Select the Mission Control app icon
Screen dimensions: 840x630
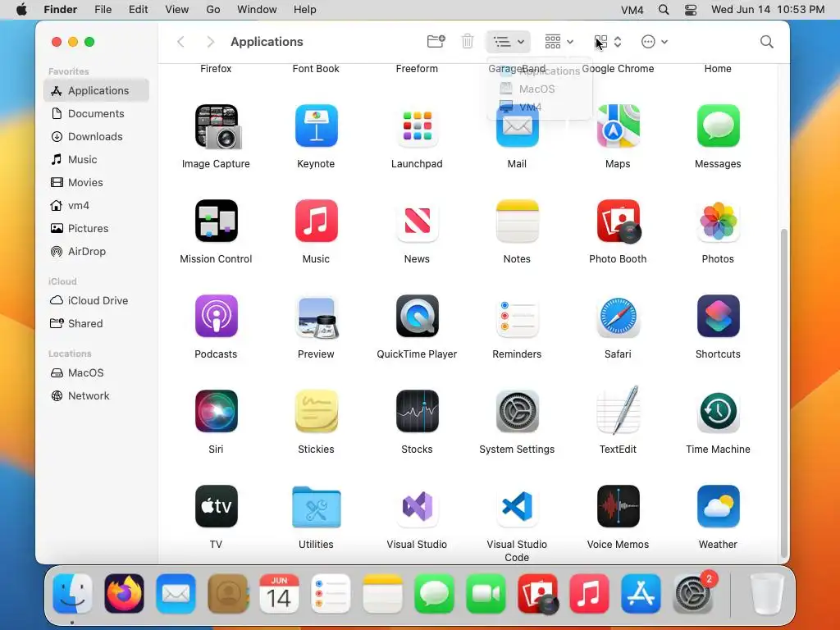click(x=216, y=221)
